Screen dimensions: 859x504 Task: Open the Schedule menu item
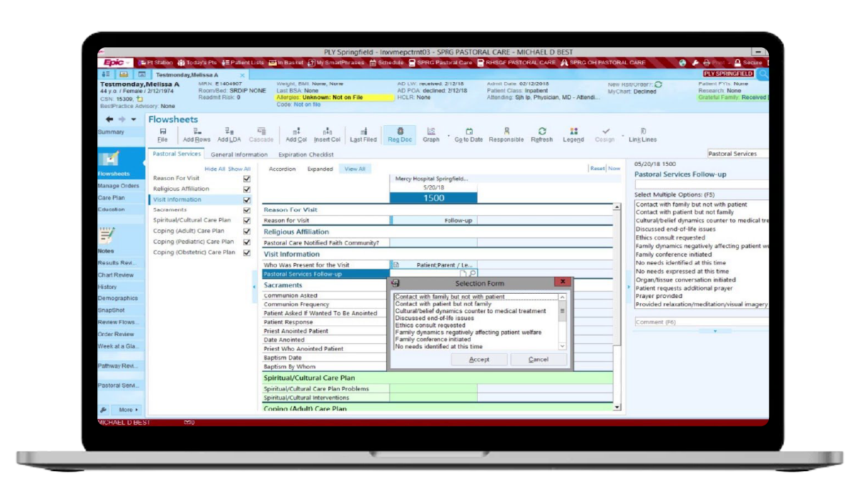pos(389,62)
